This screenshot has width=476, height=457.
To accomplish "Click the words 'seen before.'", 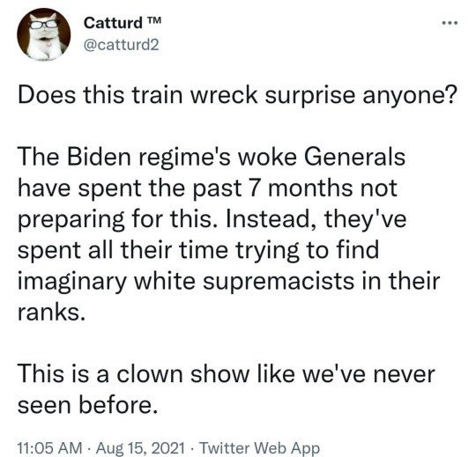I will [88, 405].
